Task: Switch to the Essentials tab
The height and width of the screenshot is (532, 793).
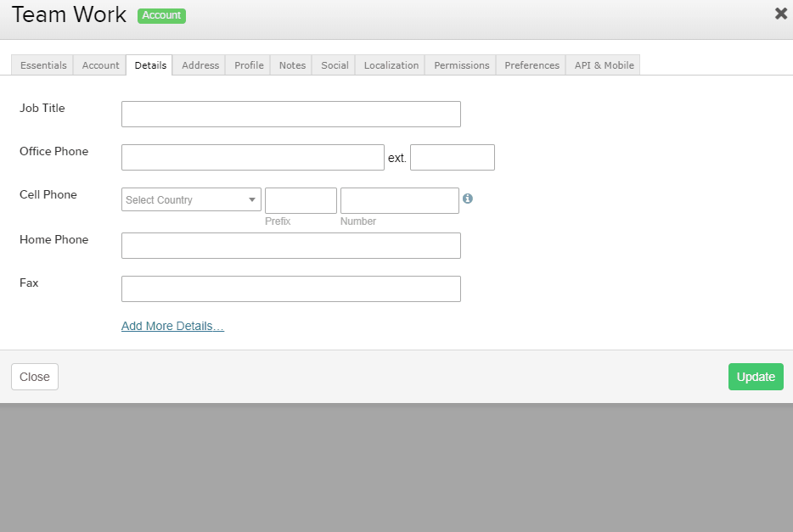Action: [x=43, y=65]
